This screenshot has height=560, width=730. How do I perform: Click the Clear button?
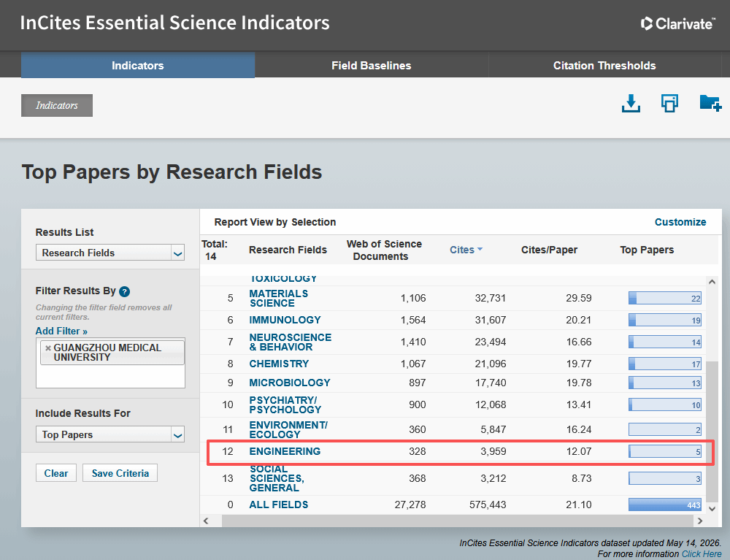(x=56, y=473)
